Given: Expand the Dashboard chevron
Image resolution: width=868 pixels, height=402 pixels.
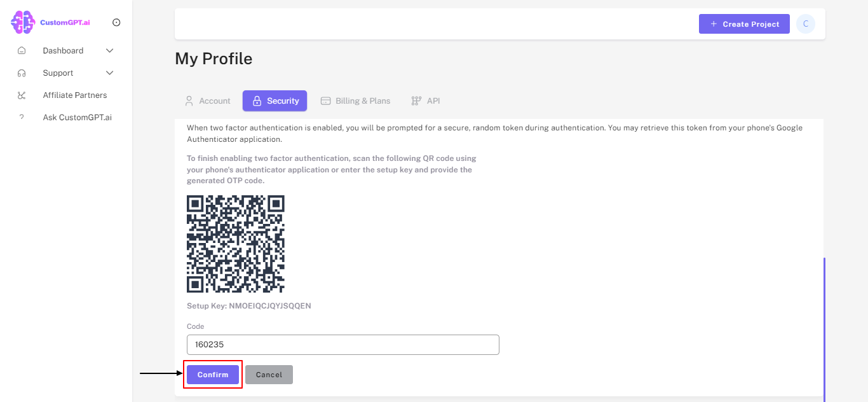Looking at the screenshot, I should 109,51.
